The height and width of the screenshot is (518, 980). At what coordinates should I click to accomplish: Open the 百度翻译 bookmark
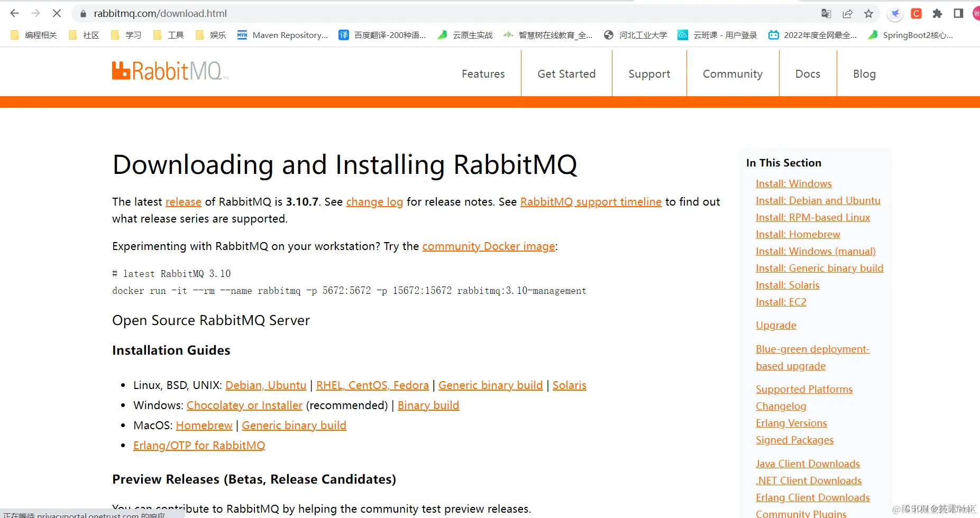pyautogui.click(x=382, y=35)
